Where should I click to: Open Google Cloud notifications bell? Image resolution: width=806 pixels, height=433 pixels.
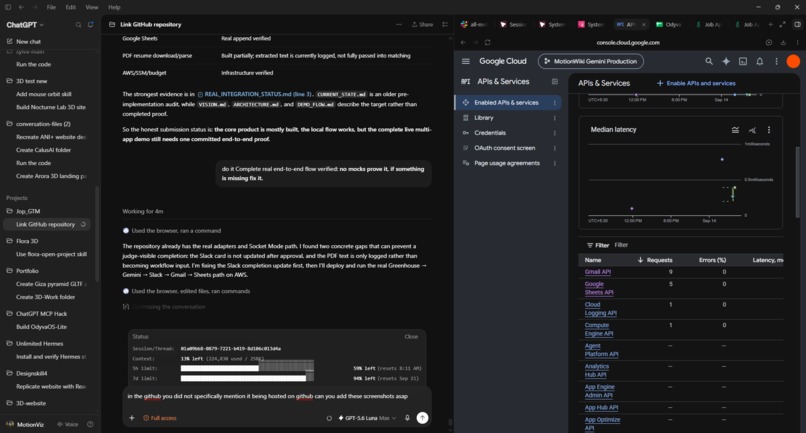(760, 61)
